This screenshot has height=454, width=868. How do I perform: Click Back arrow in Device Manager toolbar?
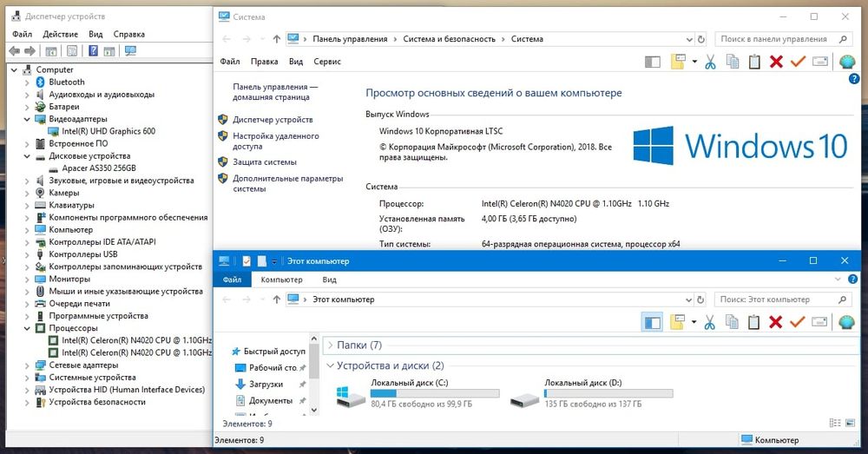click(15, 51)
